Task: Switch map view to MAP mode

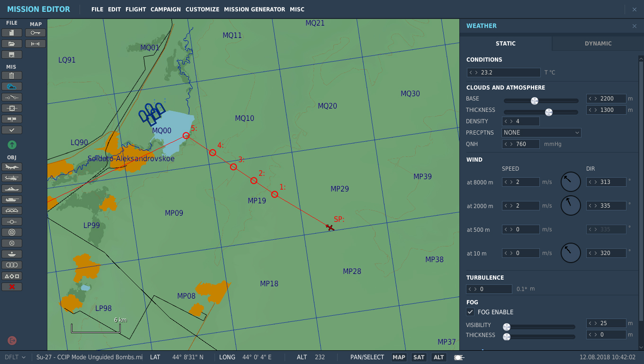Action: (399, 357)
